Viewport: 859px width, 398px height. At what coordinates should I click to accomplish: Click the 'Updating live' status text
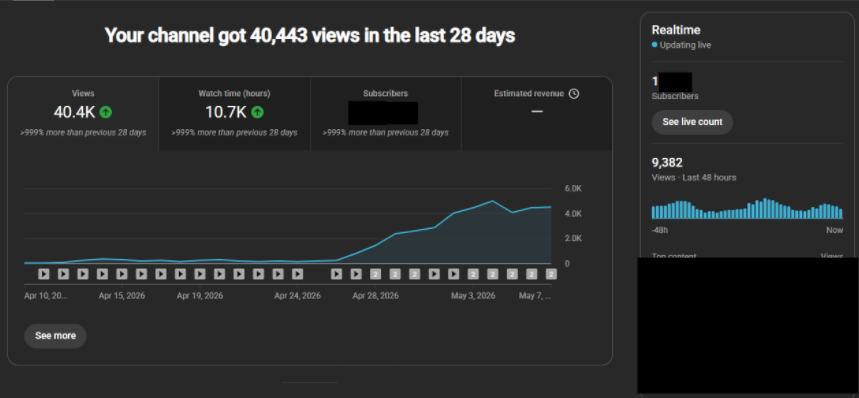[685, 45]
